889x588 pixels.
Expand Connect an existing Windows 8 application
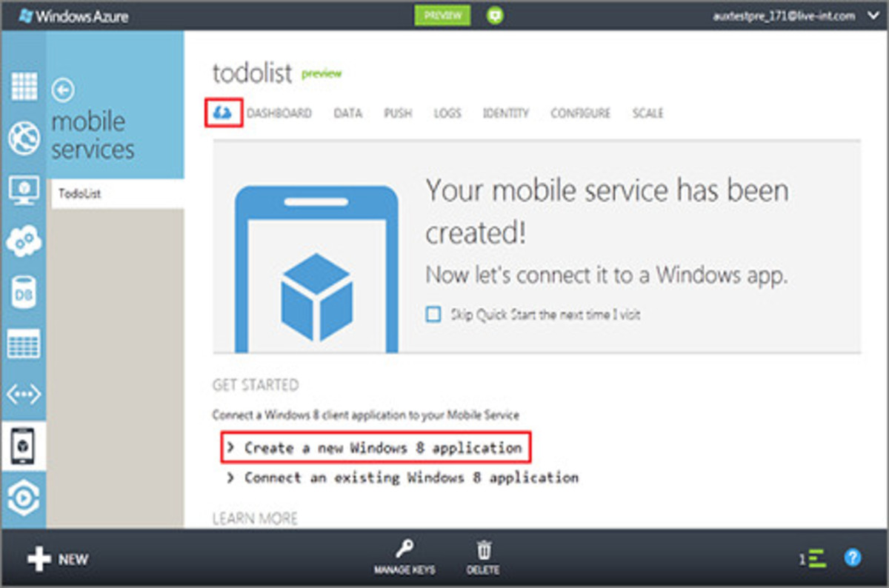(402, 478)
